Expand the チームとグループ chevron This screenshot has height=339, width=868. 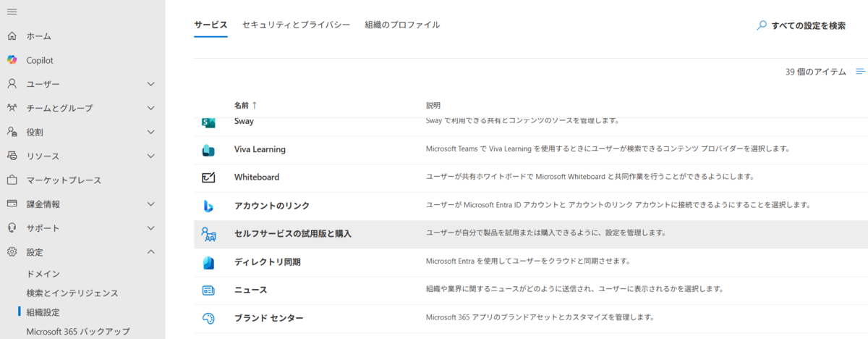tap(150, 108)
